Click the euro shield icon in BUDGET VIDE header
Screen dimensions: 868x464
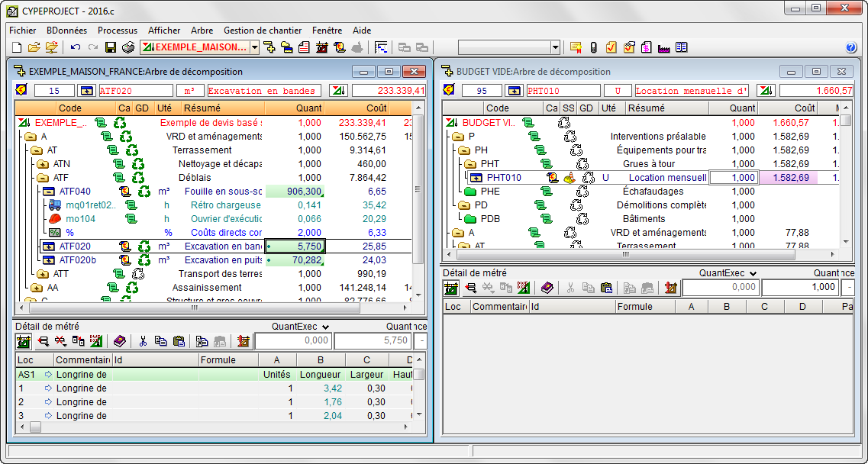449,90
